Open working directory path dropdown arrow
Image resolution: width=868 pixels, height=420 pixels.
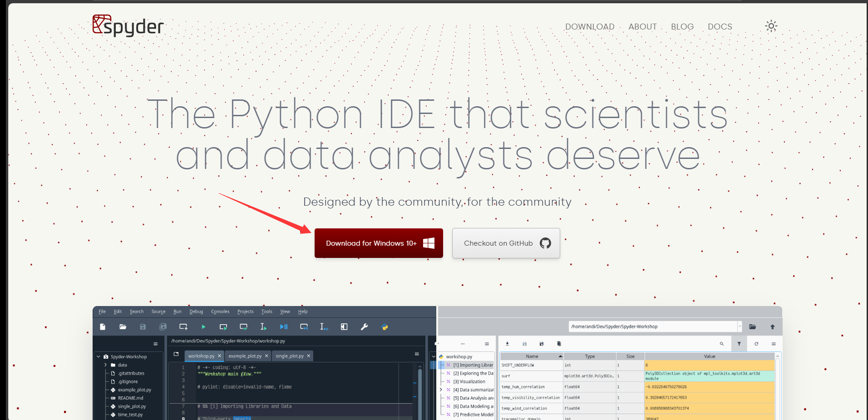740,326
